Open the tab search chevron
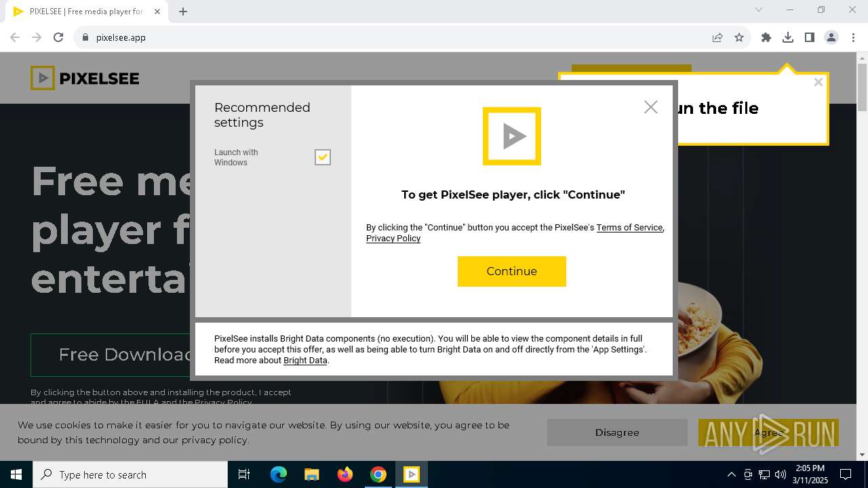Image resolution: width=868 pixels, height=488 pixels. [x=759, y=9]
